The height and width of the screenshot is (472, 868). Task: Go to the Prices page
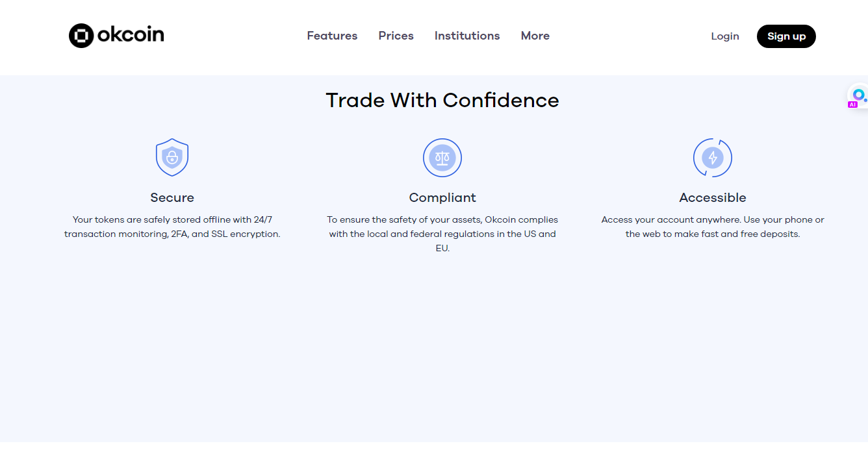pyautogui.click(x=396, y=36)
